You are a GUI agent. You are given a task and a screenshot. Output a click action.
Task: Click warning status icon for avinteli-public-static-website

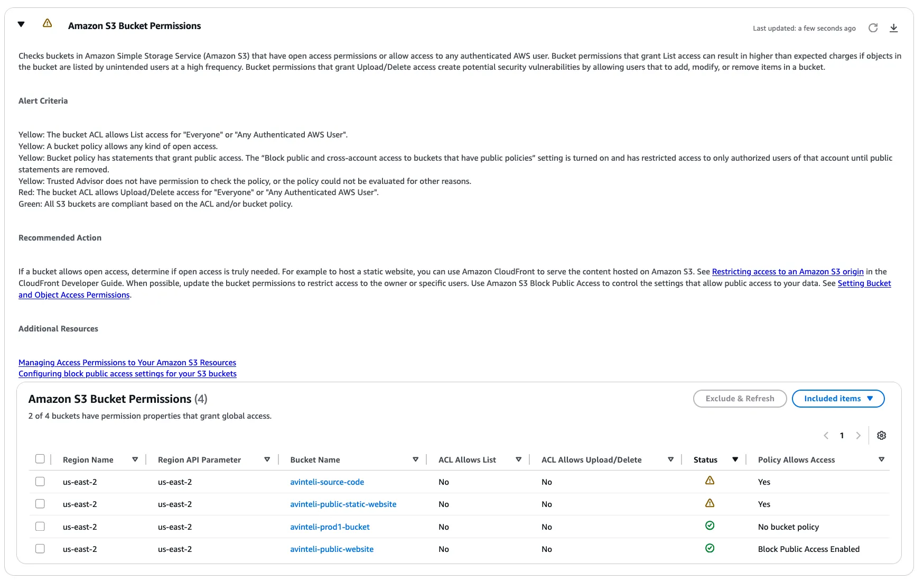tap(710, 503)
